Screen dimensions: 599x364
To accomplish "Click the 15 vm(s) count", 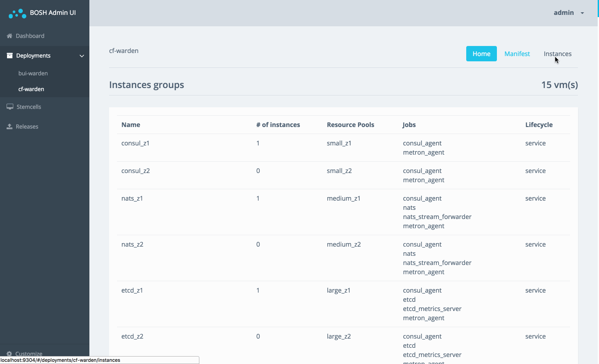I will click(x=560, y=85).
